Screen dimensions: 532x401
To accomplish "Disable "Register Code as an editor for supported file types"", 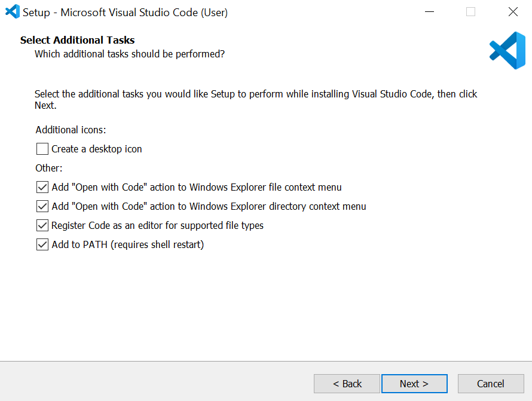I will (x=42, y=225).
